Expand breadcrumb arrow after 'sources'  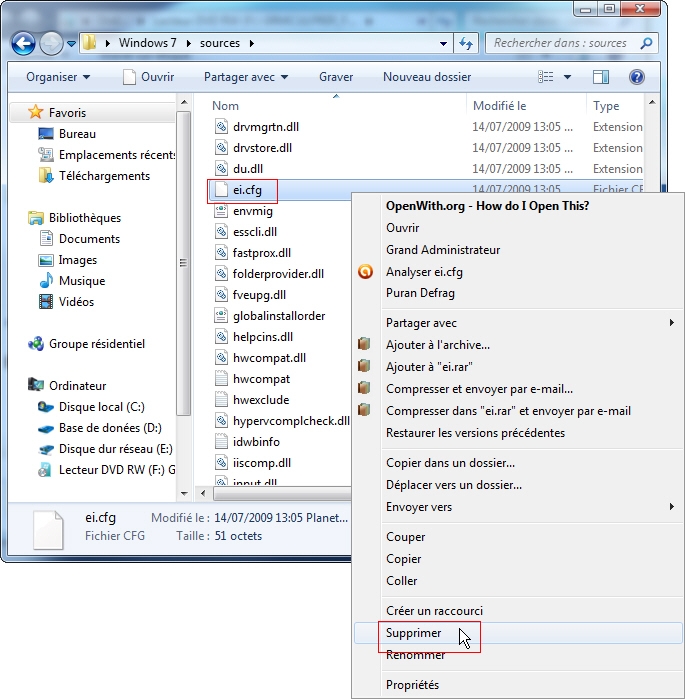pos(252,43)
